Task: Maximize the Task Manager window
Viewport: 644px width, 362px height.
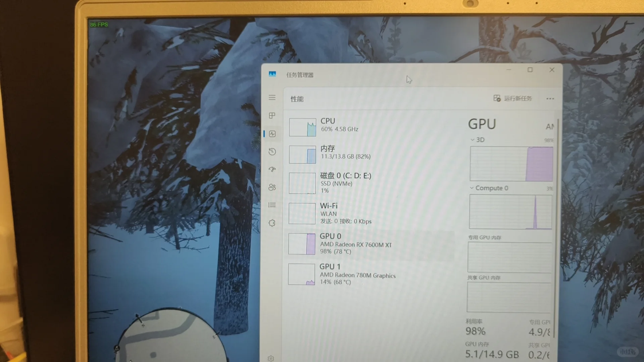Action: (x=530, y=70)
